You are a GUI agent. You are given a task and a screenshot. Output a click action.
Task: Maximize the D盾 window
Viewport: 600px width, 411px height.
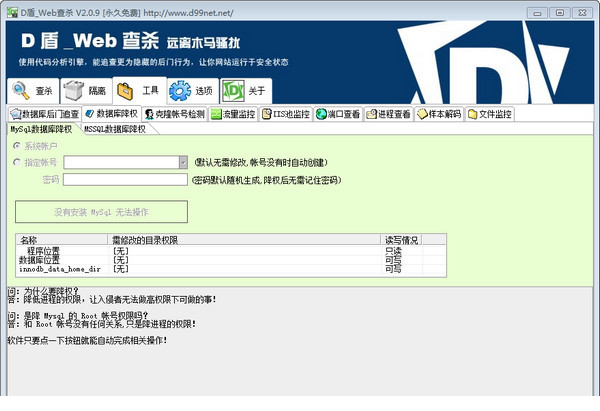(559, 13)
